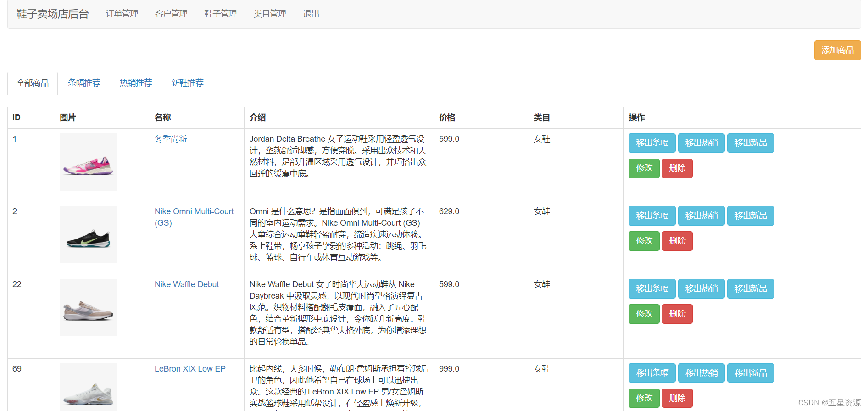
Task: Click 移出条幅 for Nike Omni Multi-Court
Action: coord(652,216)
